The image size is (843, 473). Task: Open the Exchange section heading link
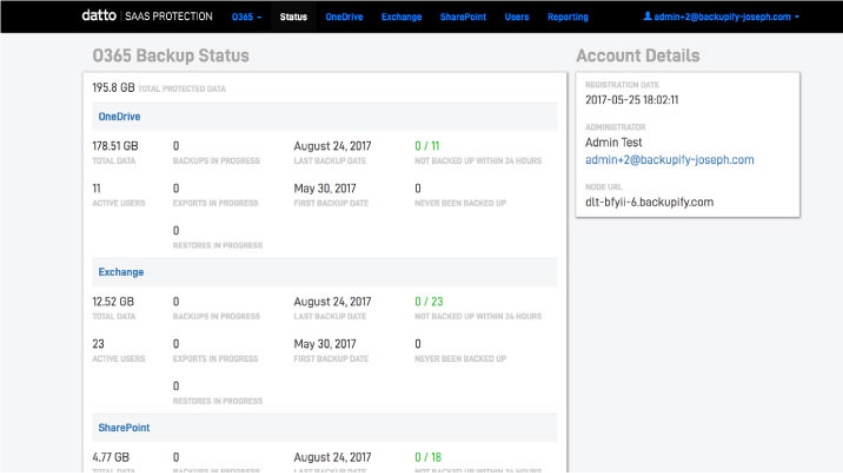[x=121, y=272]
